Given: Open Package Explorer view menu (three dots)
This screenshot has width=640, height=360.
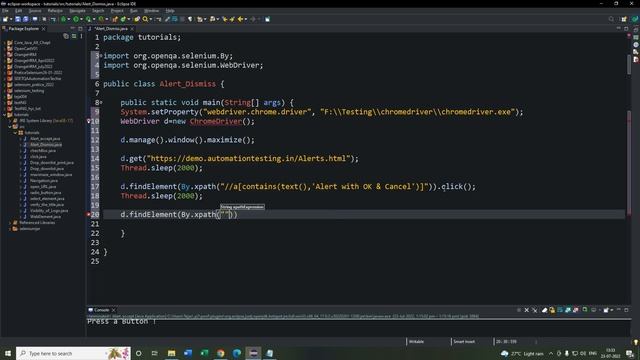Looking at the screenshot, I should (x=81, y=36).
